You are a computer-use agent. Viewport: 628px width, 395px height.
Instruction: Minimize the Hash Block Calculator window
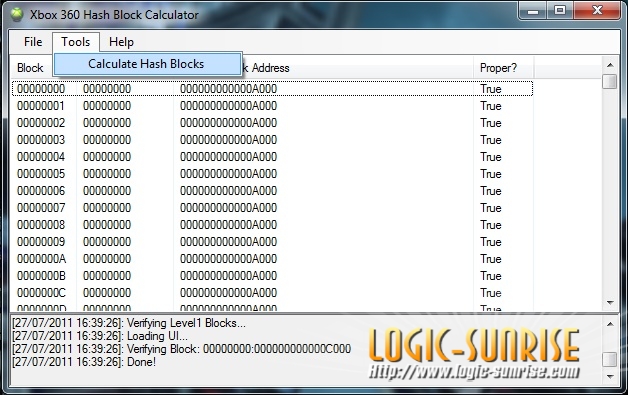coord(533,10)
